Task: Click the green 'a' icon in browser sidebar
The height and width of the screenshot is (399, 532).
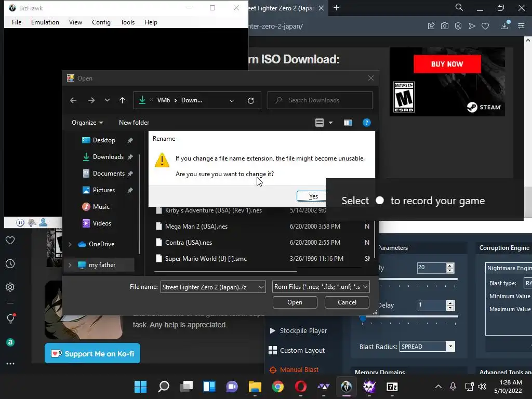Action: (10, 342)
